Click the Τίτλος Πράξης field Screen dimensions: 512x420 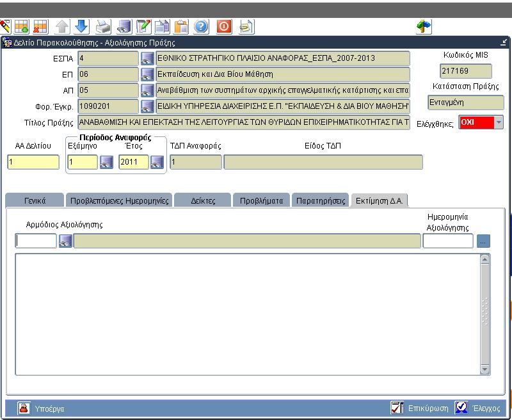[x=244, y=122]
